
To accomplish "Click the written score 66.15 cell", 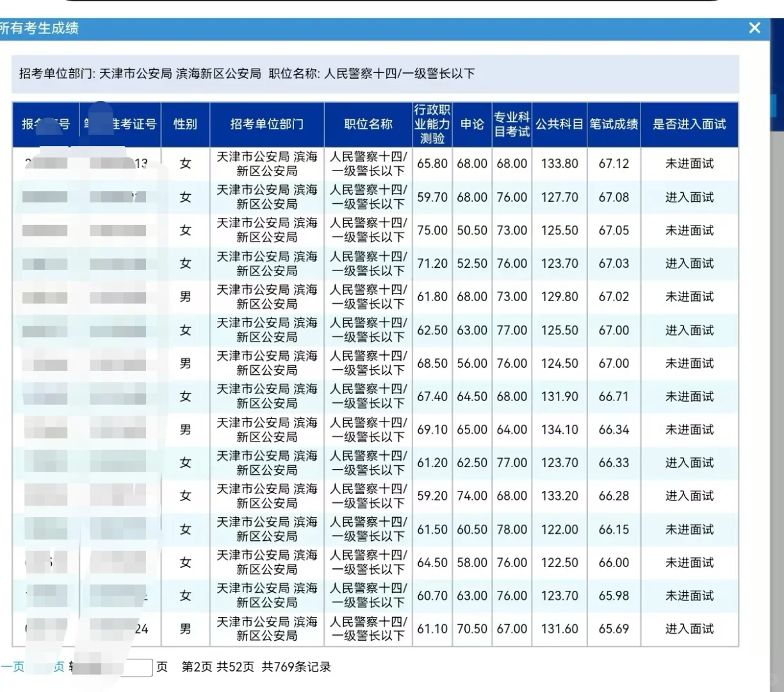I will (x=614, y=530).
